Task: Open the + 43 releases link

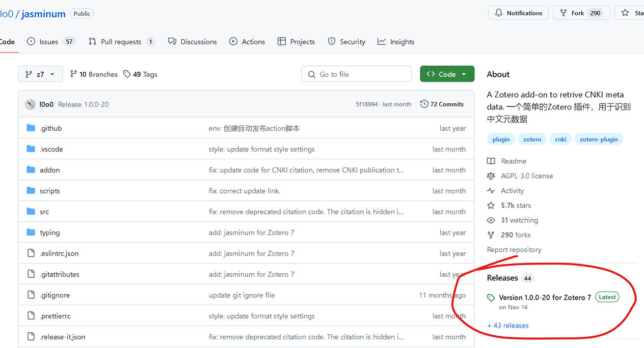Action: click(x=508, y=326)
